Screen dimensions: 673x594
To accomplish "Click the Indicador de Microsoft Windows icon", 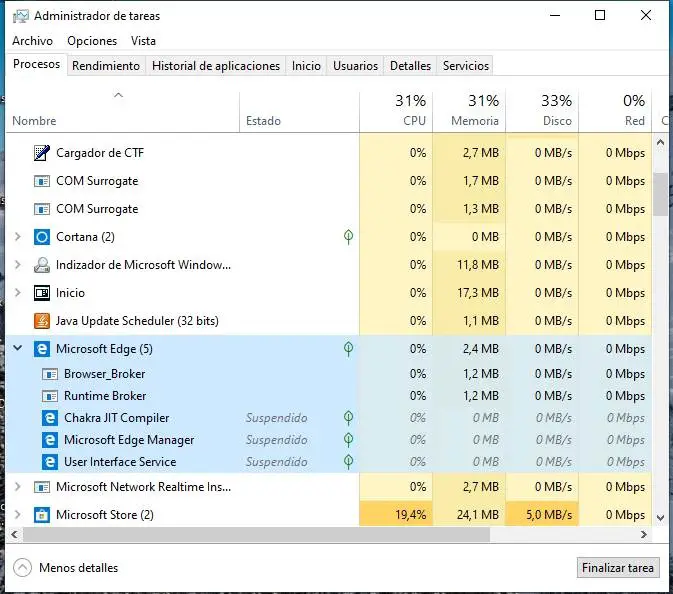I will pos(42,265).
